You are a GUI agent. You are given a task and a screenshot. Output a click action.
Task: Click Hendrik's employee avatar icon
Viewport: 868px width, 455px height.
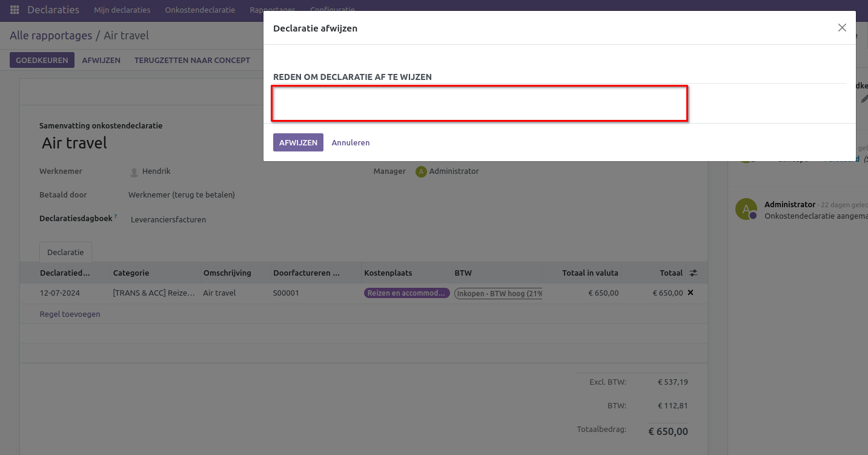(134, 172)
